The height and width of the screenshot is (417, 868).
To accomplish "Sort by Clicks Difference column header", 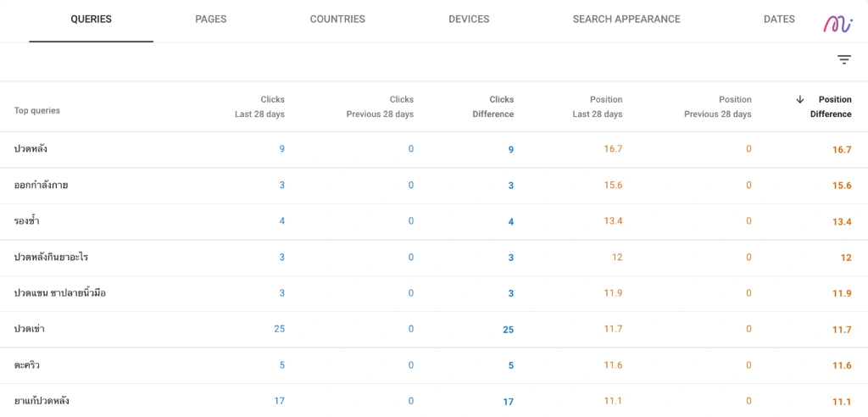I will point(492,107).
